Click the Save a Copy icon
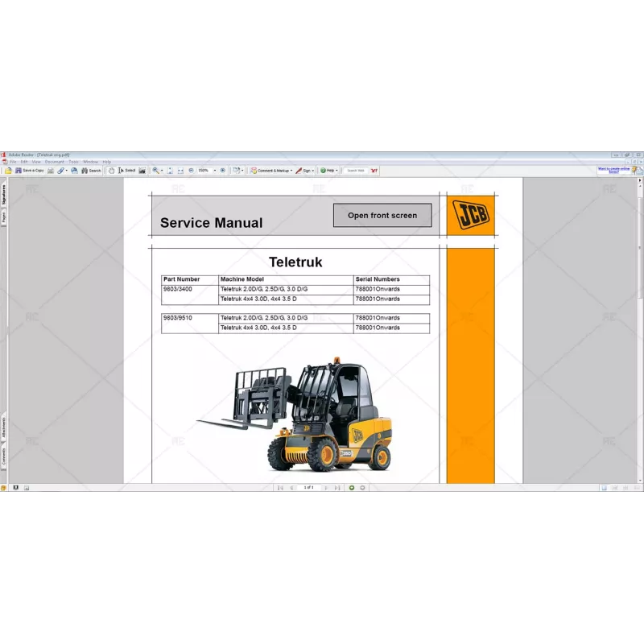 [18, 170]
